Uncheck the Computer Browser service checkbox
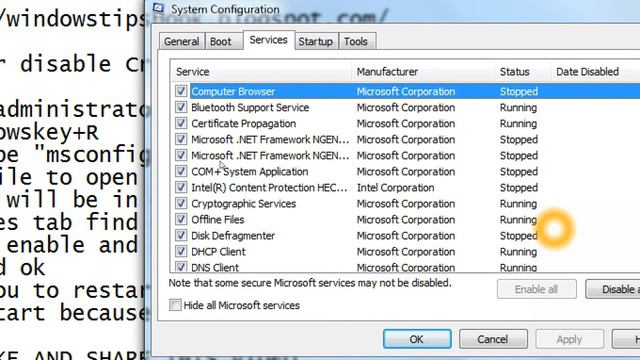The image size is (640, 360). point(181,91)
